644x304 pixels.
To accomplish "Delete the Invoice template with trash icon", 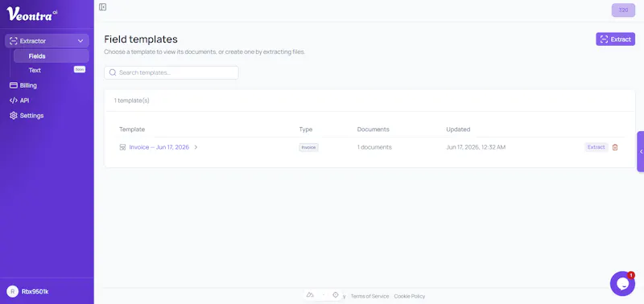I will (615, 147).
